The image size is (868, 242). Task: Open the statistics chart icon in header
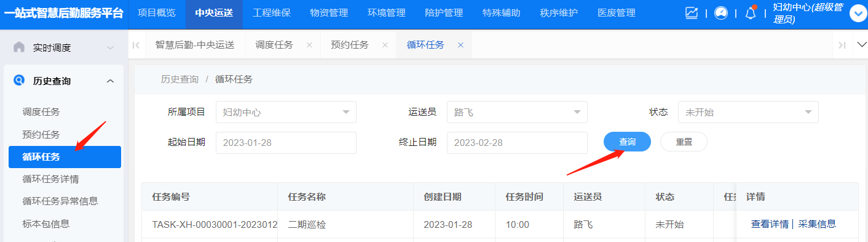coord(692,13)
